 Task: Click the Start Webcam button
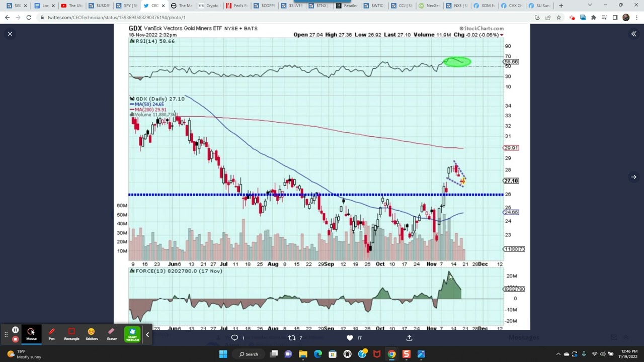[x=132, y=334]
